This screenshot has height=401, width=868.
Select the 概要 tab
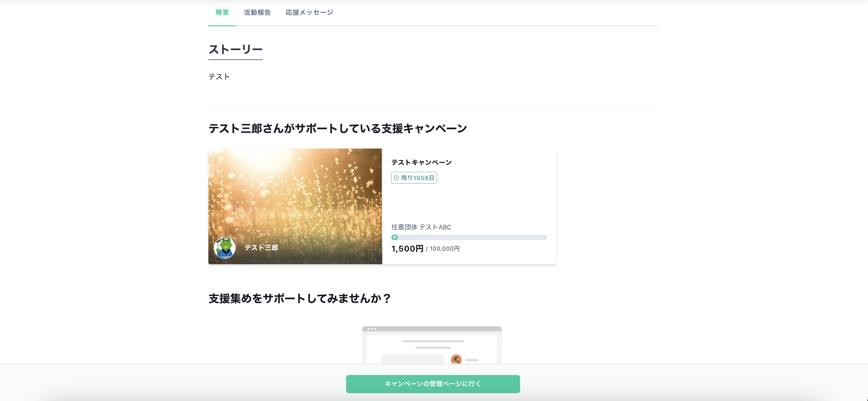[222, 12]
